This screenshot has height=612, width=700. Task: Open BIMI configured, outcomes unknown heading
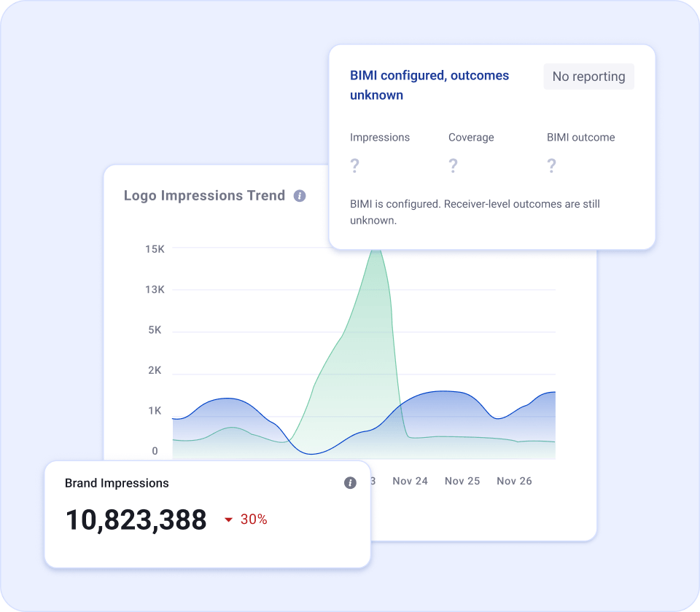coord(429,85)
